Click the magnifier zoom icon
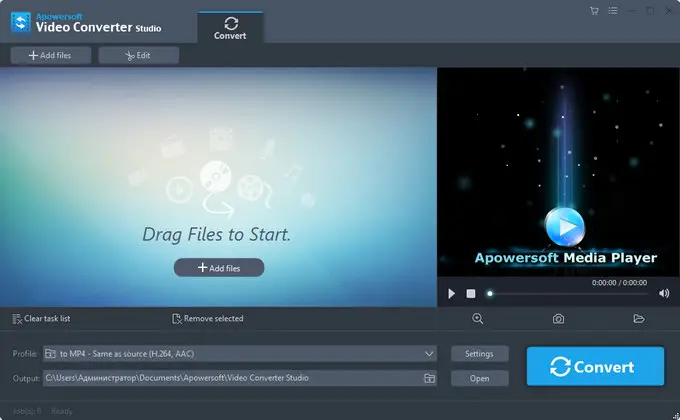The width and height of the screenshot is (680, 420). (x=477, y=318)
